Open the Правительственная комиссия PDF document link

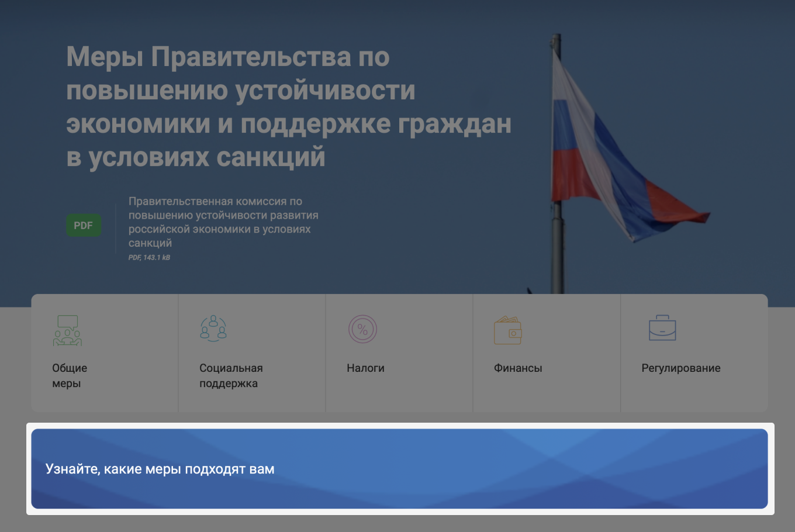click(223, 222)
